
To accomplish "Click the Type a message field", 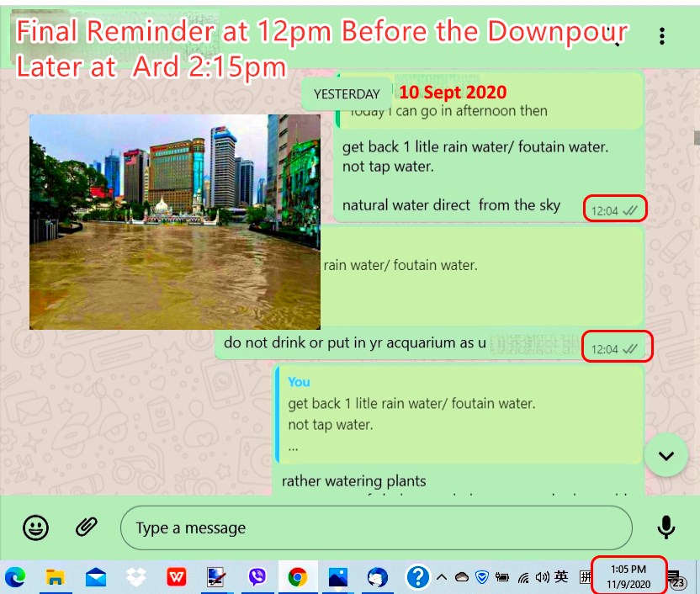I will click(376, 528).
